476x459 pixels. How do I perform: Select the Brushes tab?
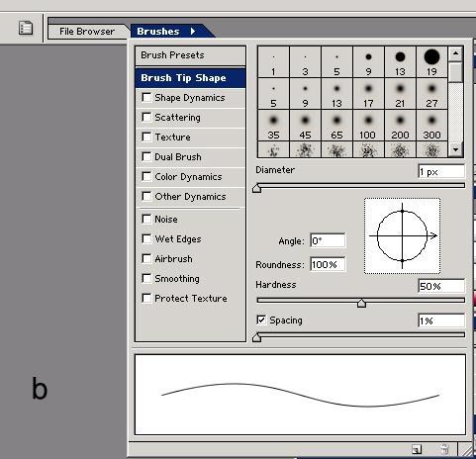point(158,32)
